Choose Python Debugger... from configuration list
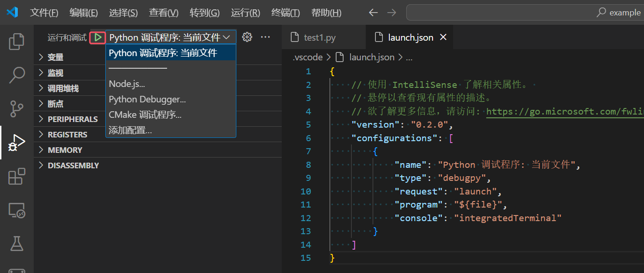Image resolution: width=644 pixels, height=273 pixels. [x=171, y=100]
